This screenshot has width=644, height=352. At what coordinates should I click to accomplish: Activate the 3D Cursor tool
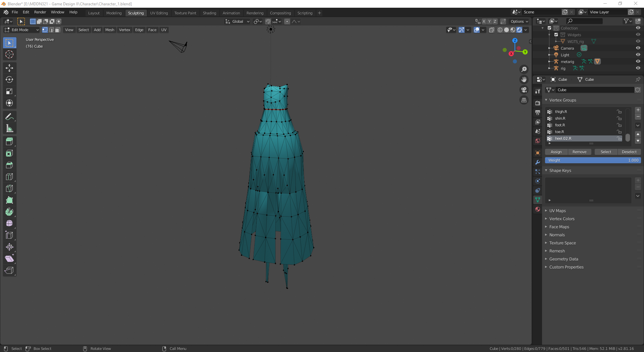click(9, 55)
